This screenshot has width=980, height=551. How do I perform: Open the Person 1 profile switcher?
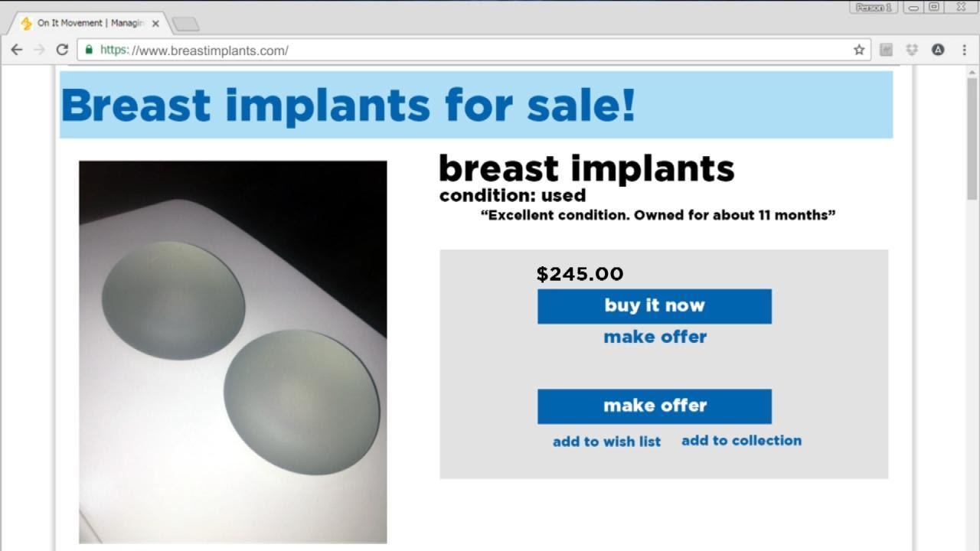pos(874,8)
